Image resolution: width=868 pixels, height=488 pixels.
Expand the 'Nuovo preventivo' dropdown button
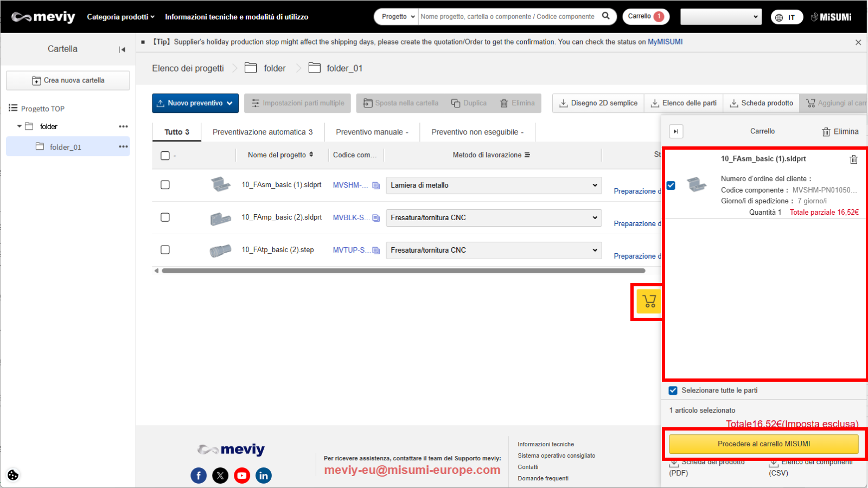point(195,103)
